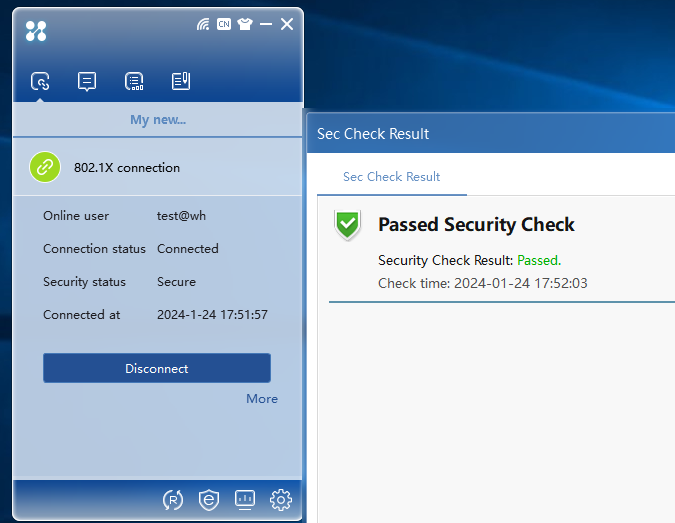675x523 pixels.
Task: Click the Disconnect button
Action: pos(157,368)
